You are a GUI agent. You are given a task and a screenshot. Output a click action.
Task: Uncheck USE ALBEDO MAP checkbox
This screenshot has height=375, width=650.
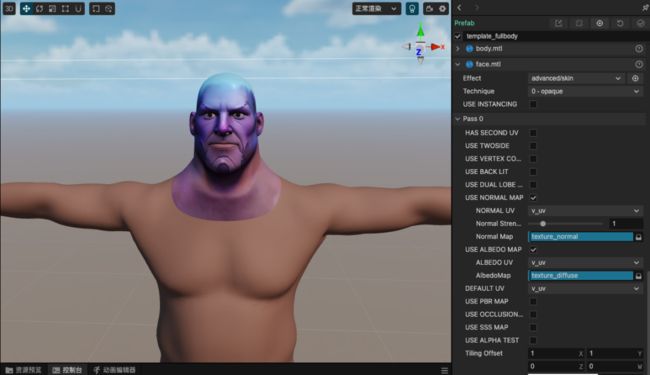tap(533, 249)
